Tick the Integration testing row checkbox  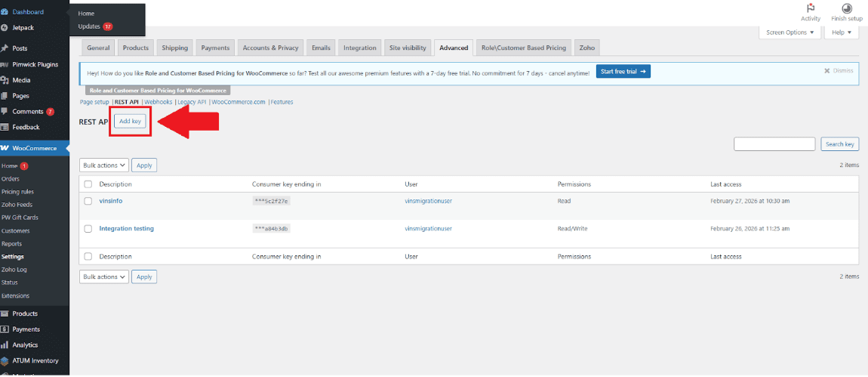pyautogui.click(x=88, y=228)
